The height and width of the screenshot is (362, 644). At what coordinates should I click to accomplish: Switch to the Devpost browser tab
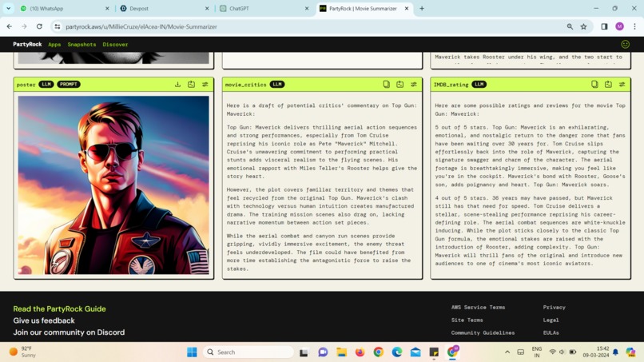[x=163, y=8]
